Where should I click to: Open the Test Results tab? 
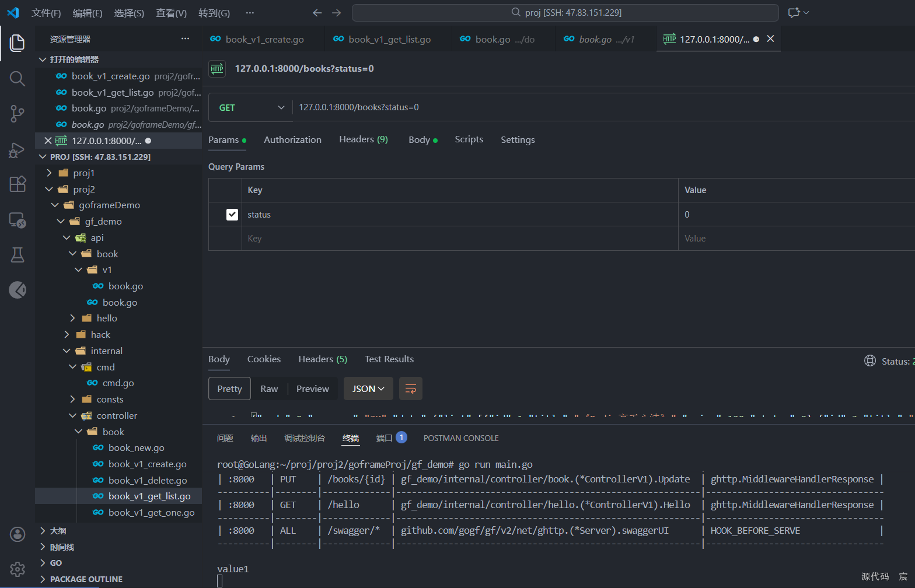tap(389, 359)
